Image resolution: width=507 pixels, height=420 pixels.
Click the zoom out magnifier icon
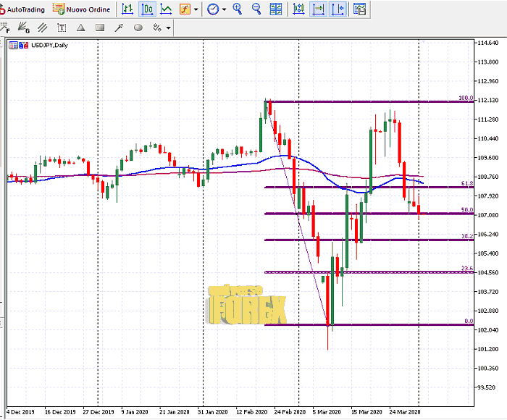tap(256, 9)
